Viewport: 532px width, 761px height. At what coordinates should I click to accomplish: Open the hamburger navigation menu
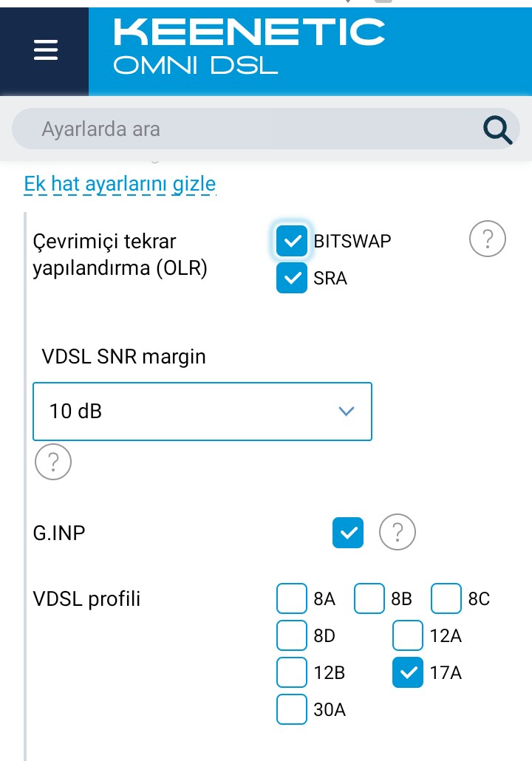pyautogui.click(x=46, y=50)
